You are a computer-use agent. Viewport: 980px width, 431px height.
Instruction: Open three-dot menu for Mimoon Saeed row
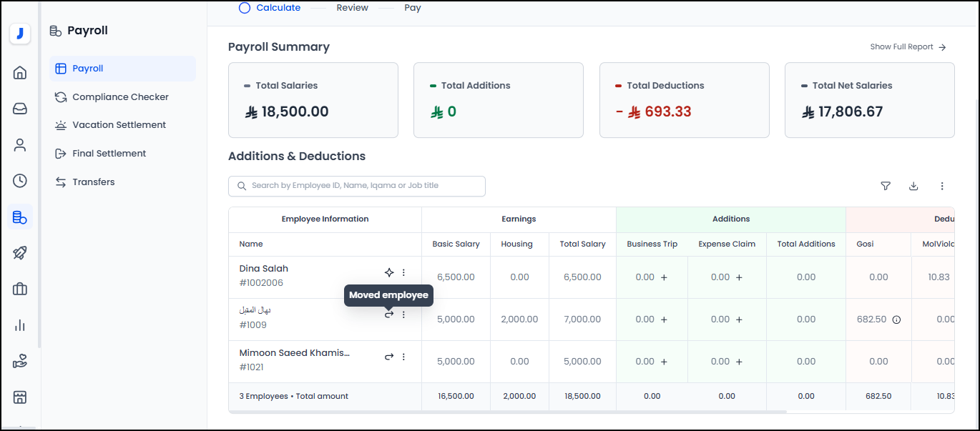(x=403, y=357)
